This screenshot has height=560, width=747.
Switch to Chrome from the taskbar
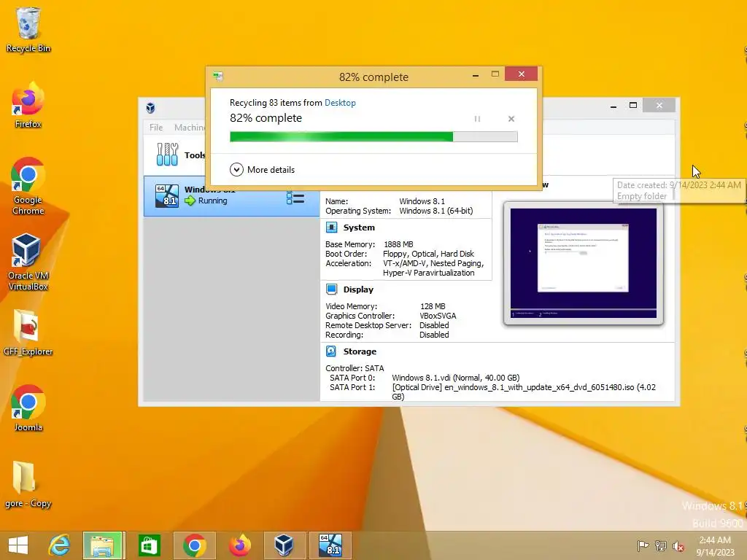pyautogui.click(x=194, y=545)
